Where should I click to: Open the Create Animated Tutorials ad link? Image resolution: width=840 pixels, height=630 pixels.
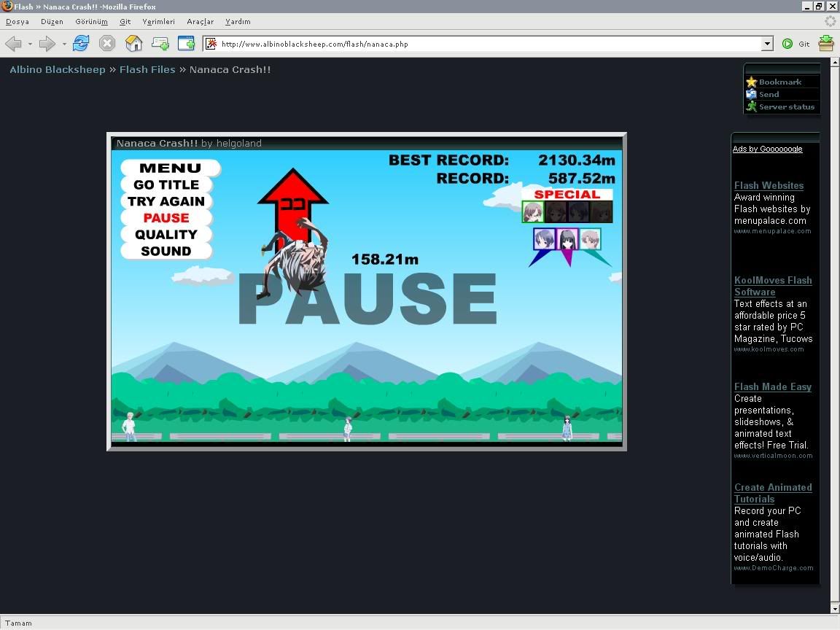(x=772, y=493)
